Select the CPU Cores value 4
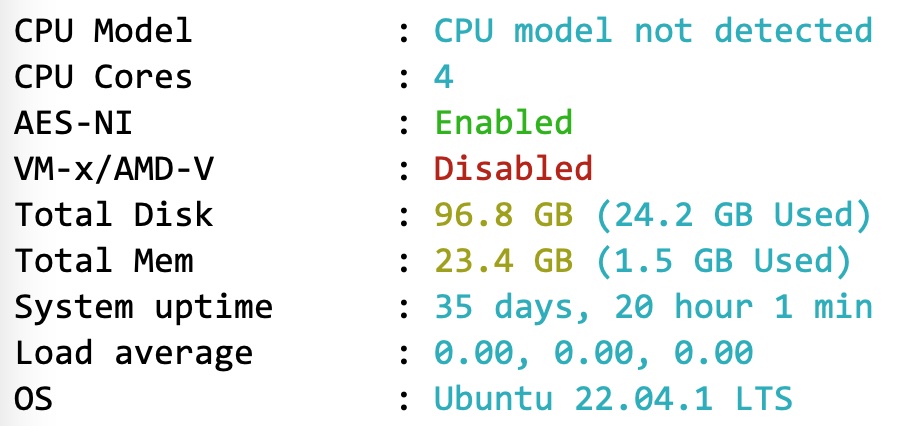Screen dimensions: 916x426 [x=443, y=76]
